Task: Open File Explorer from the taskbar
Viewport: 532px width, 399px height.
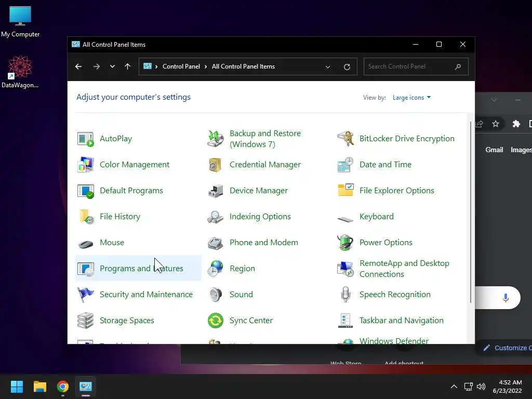Action: tap(39, 387)
